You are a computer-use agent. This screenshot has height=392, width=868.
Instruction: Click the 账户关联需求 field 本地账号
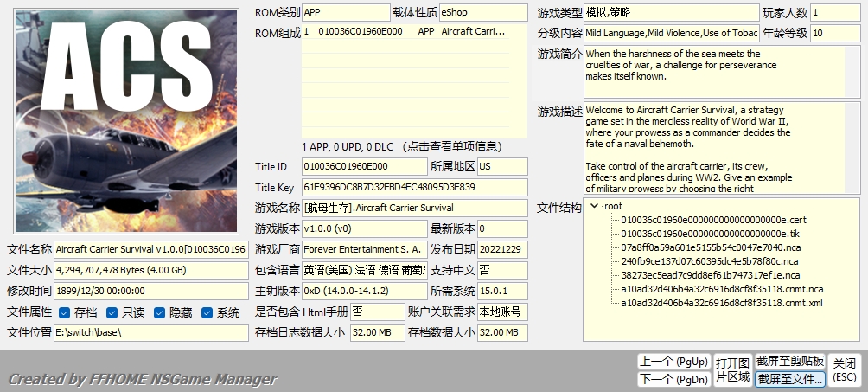pyautogui.click(x=502, y=312)
